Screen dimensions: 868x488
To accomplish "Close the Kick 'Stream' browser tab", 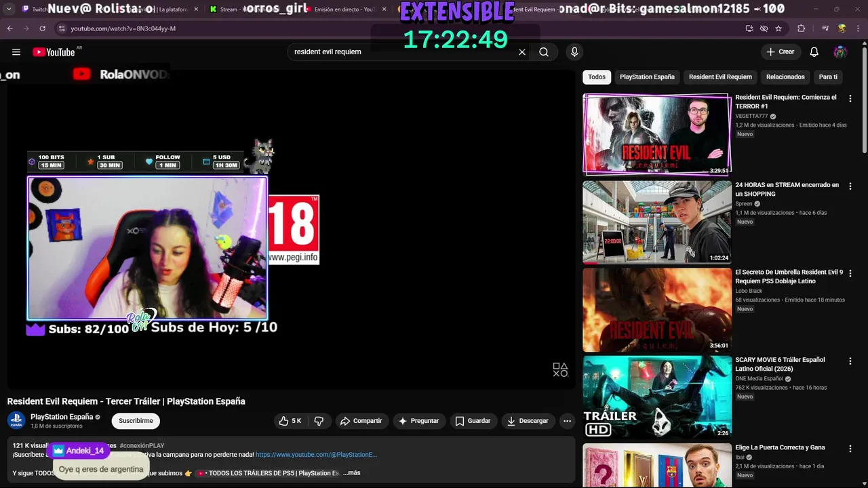I will pos(290,9).
